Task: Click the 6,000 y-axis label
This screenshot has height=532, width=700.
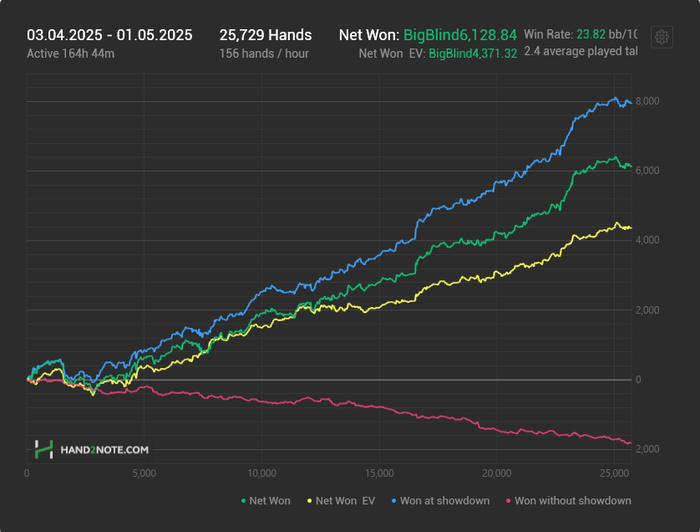Action: [x=647, y=170]
